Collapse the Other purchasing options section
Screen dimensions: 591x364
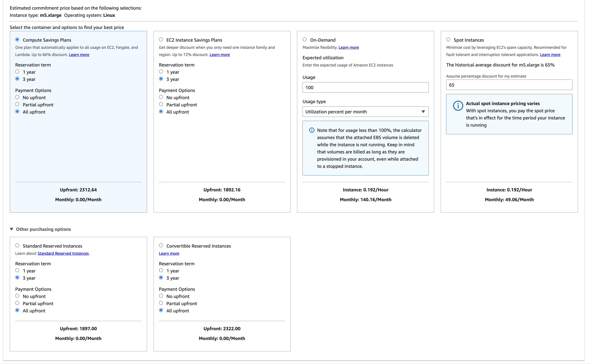pos(41,229)
